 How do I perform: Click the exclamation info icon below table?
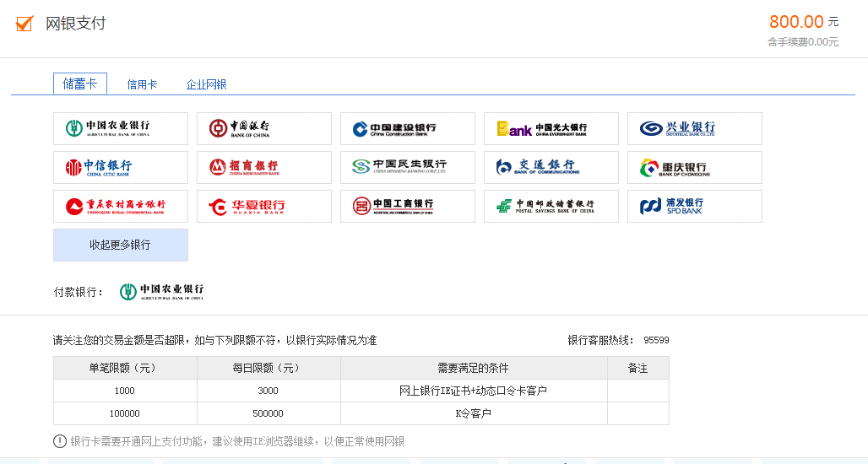click(x=60, y=441)
